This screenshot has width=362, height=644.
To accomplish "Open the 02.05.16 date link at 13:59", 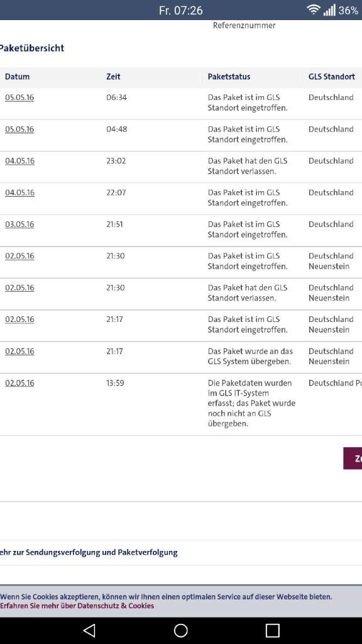I will (x=19, y=383).
